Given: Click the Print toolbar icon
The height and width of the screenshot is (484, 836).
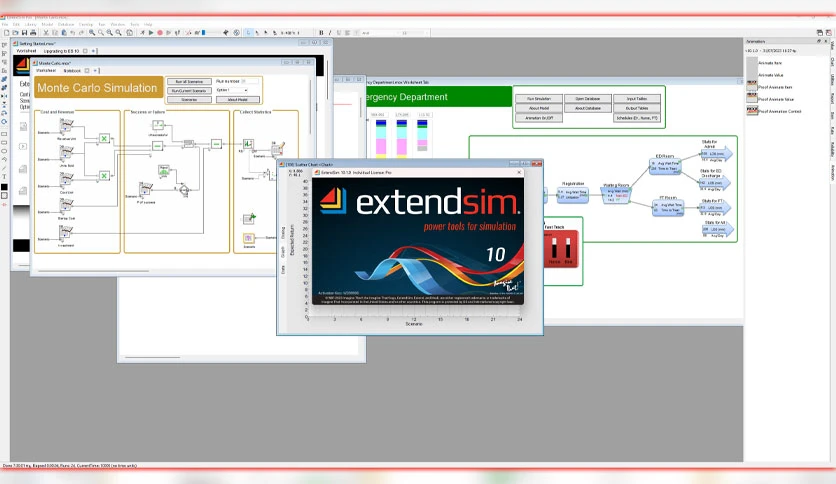Looking at the screenshot, I should 33,33.
